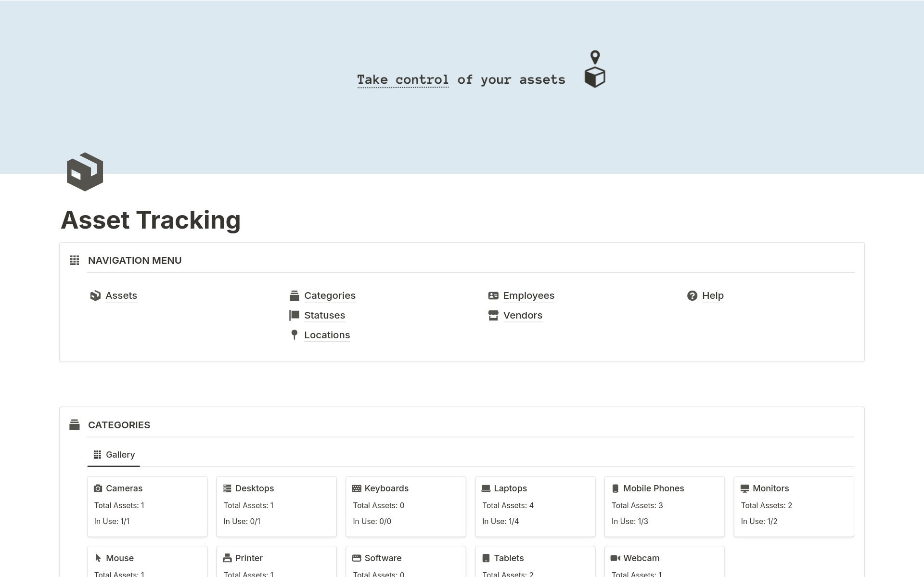Image resolution: width=924 pixels, height=577 pixels.
Task: Click the Categories briefcase icon in navigation
Action: tap(294, 295)
